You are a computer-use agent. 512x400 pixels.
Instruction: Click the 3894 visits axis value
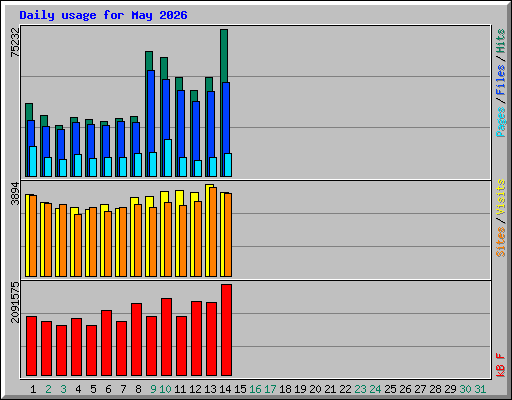tap(15, 194)
